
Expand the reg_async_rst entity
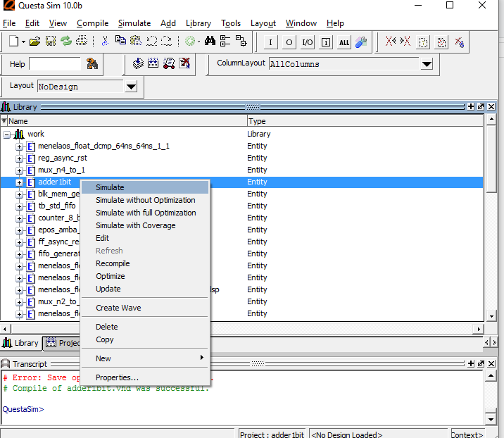click(19, 158)
